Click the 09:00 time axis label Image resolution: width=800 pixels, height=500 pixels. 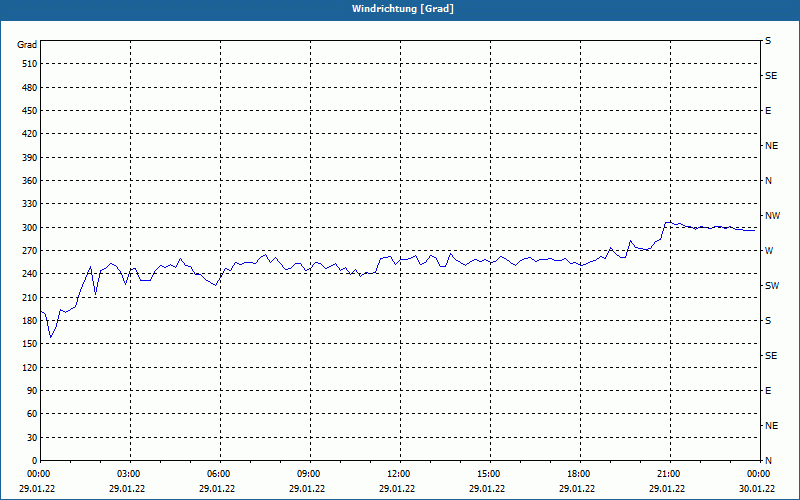coord(308,474)
